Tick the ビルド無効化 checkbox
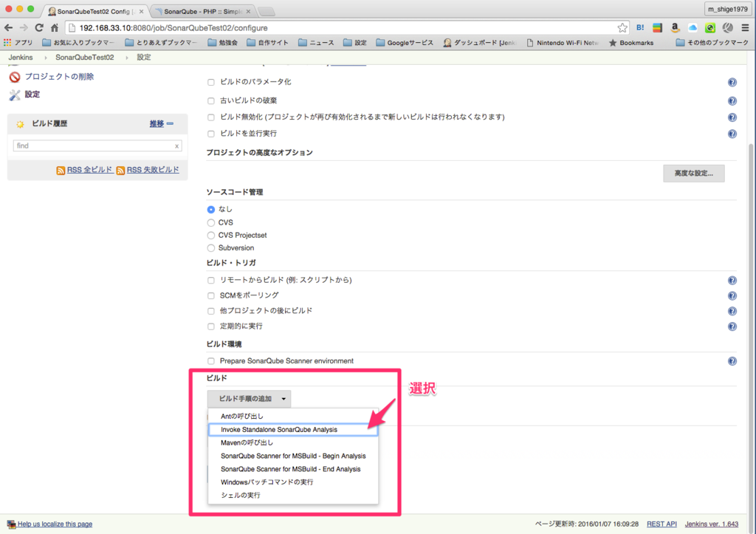Screen dimensions: 756x534 tap(210, 117)
